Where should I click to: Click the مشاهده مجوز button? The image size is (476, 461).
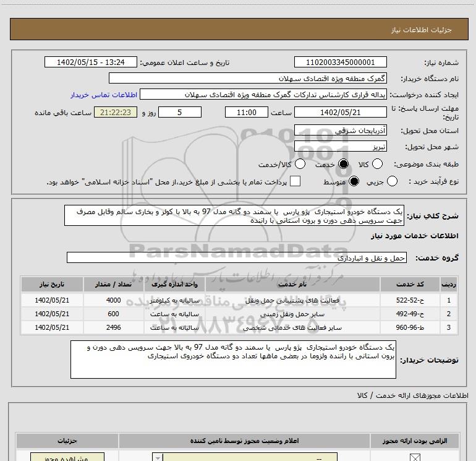pyautogui.click(x=67, y=457)
